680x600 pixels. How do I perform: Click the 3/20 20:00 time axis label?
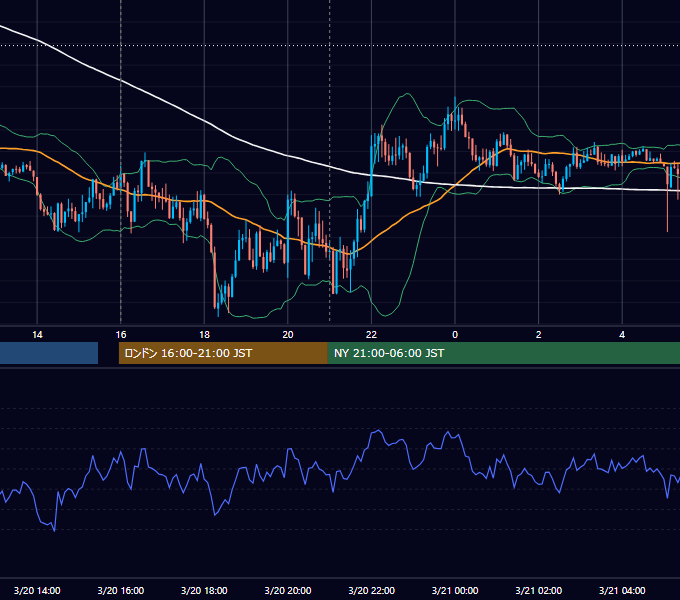[x=288, y=590]
